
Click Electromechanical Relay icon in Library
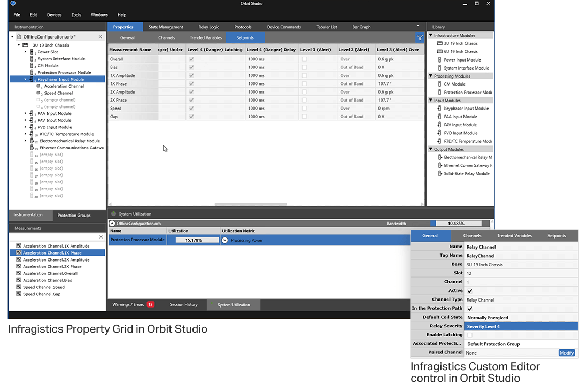[440, 157]
